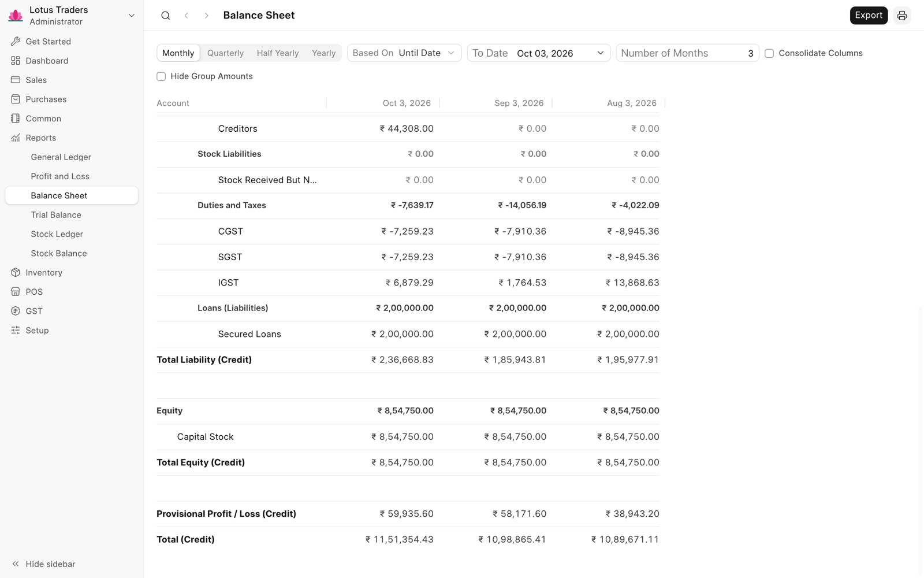This screenshot has height=578, width=924.
Task: Click the Dashboard grid icon
Action: (x=16, y=61)
